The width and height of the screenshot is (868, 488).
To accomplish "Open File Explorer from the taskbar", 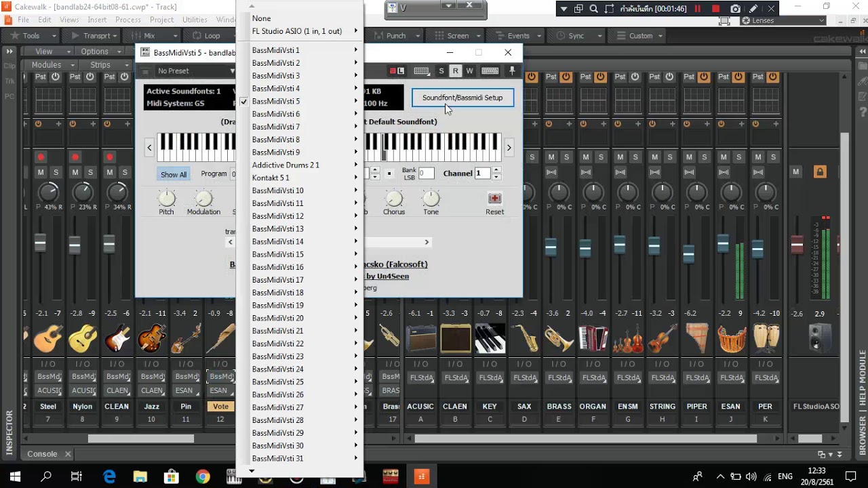I will (x=140, y=476).
